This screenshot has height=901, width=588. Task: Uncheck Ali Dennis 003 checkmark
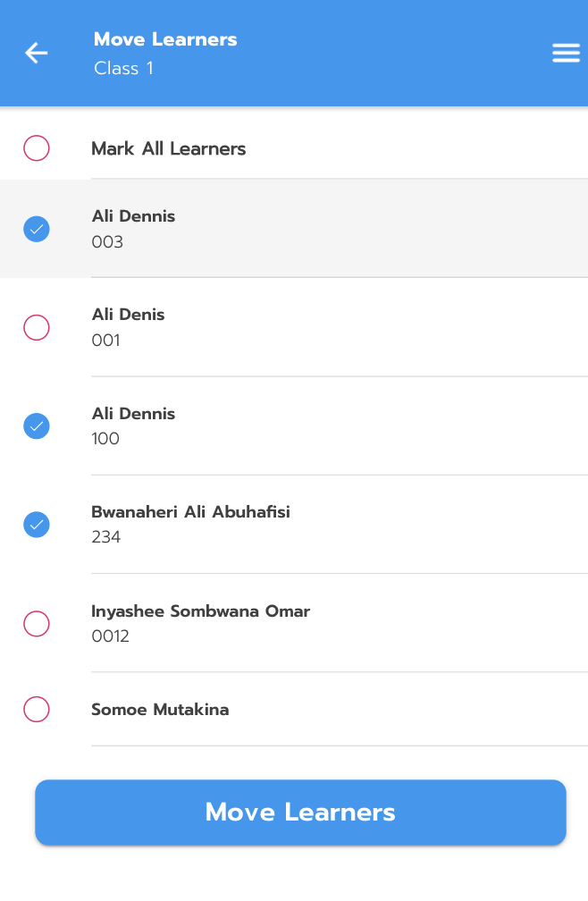pyautogui.click(x=37, y=229)
